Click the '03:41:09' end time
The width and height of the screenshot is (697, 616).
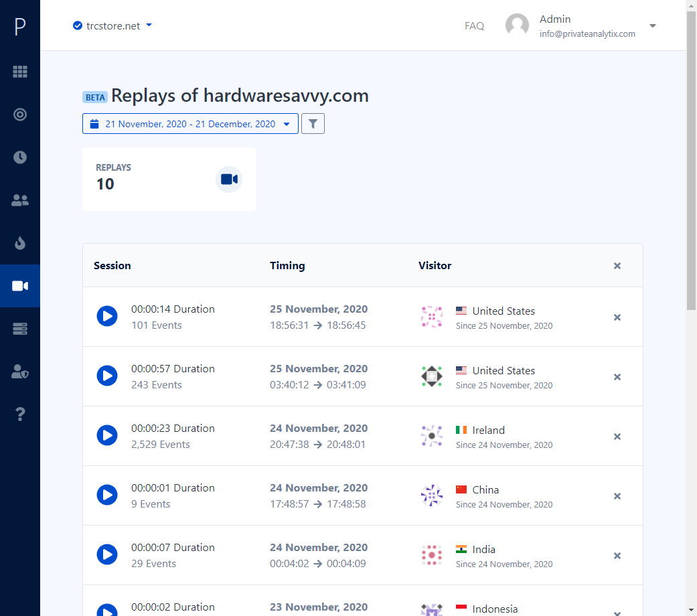[346, 385]
